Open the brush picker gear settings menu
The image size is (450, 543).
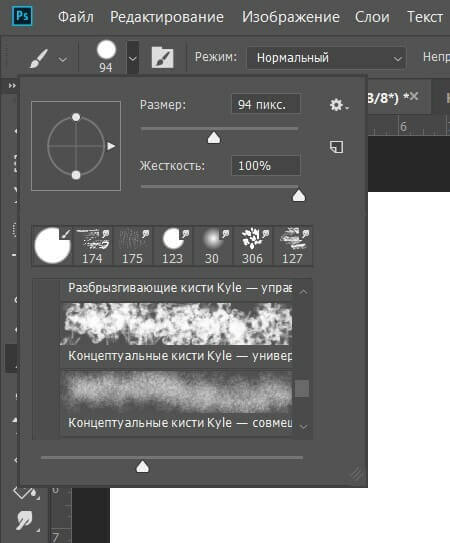coord(339,105)
